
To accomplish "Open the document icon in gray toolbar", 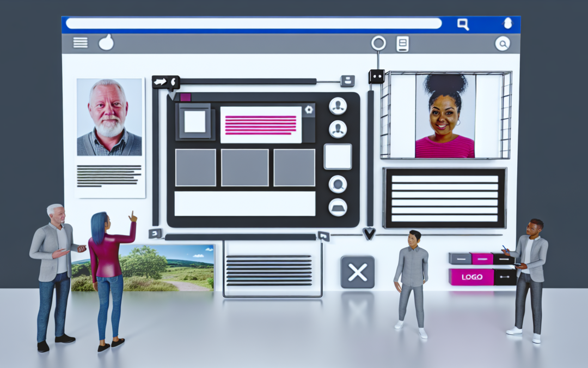I will [402, 44].
